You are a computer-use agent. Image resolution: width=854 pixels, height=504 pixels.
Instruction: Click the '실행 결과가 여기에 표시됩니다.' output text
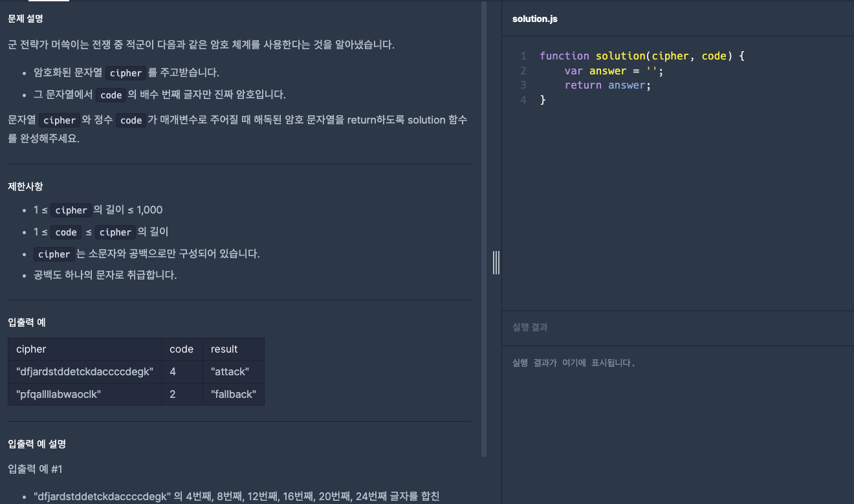point(573,363)
